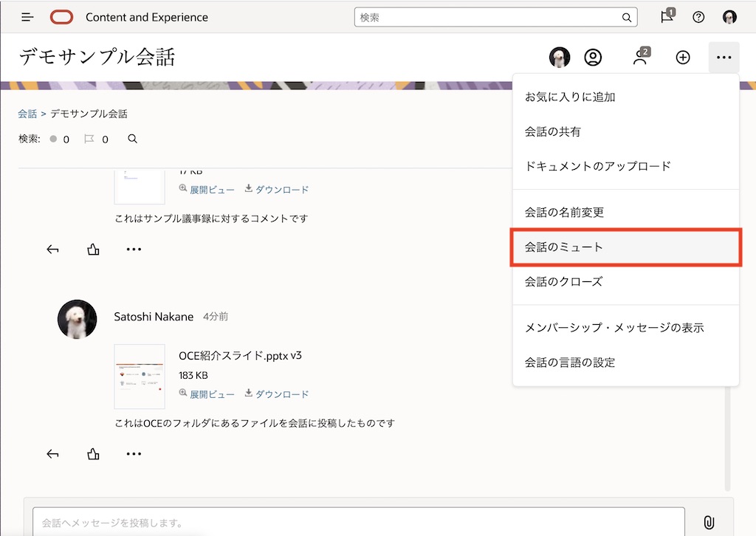Open the navigation drawer via hamburger icon
The height and width of the screenshot is (536, 756).
[x=27, y=16]
